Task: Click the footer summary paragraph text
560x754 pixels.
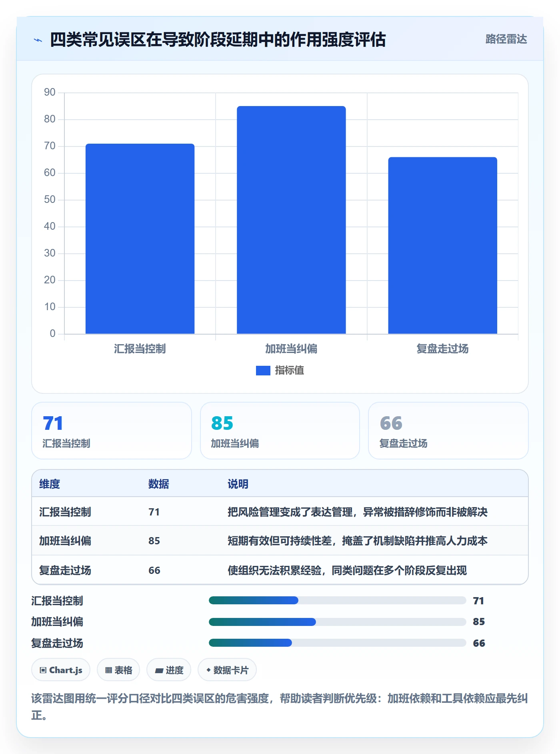Action: pyautogui.click(x=280, y=707)
